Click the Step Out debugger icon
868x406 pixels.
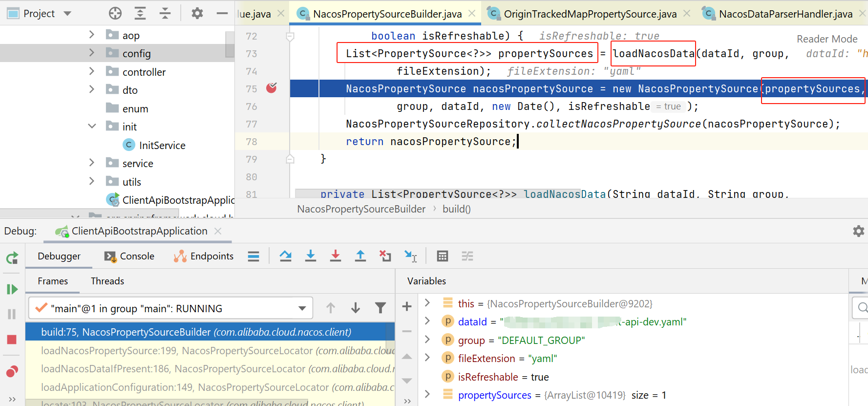(x=360, y=256)
